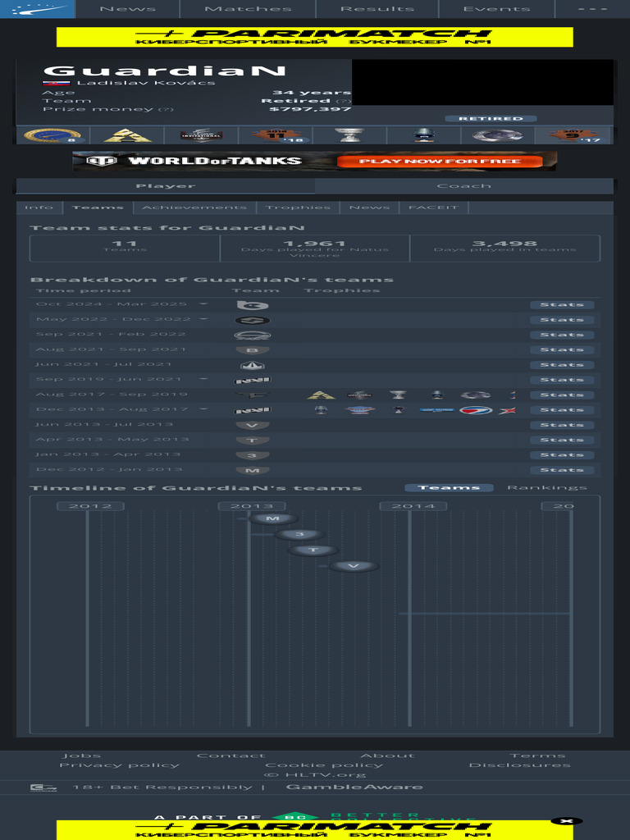Open Stats for Oct 2024 - Mar 2025

(x=562, y=305)
